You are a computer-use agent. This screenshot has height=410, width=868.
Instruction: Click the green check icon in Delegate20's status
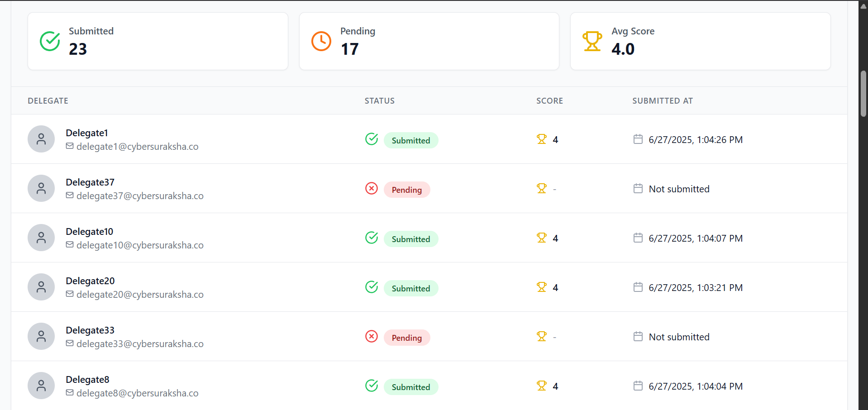[372, 287]
